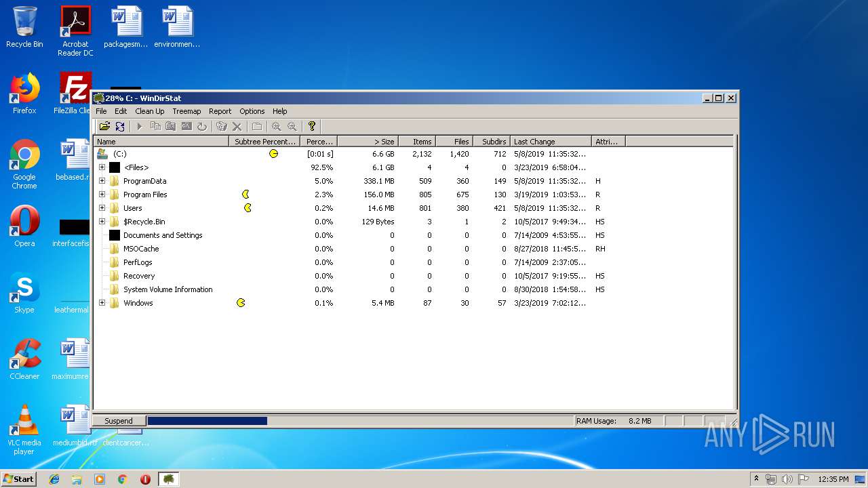
Task: Open the File menu
Action: [101, 111]
